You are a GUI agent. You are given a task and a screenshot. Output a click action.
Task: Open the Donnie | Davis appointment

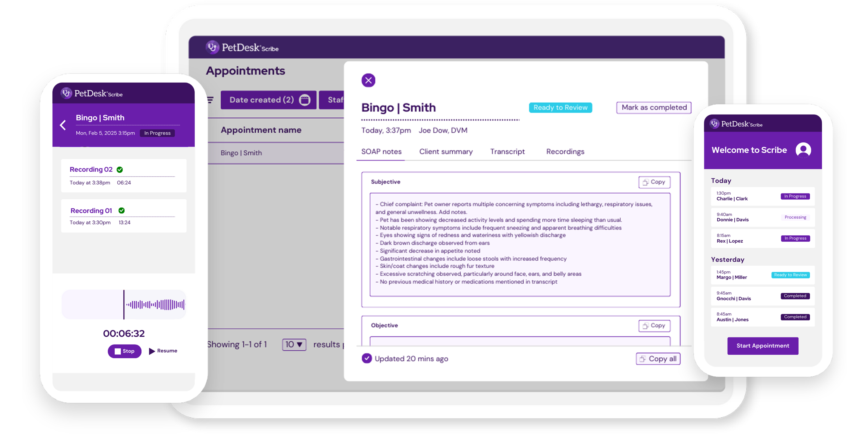pyautogui.click(x=763, y=217)
